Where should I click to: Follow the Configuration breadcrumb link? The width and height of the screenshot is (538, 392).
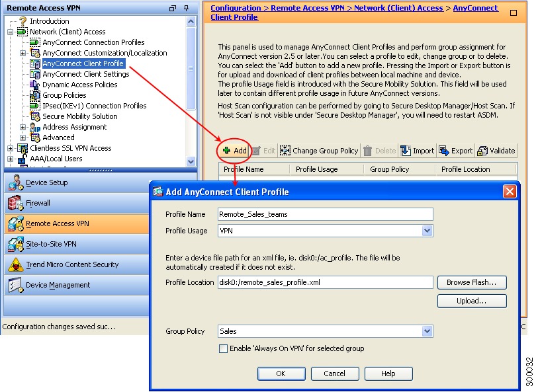236,8
